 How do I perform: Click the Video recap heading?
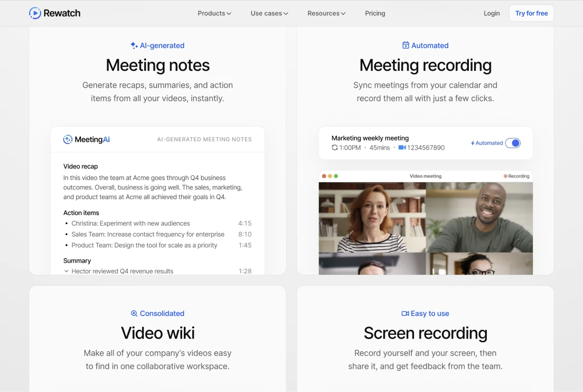pos(80,166)
